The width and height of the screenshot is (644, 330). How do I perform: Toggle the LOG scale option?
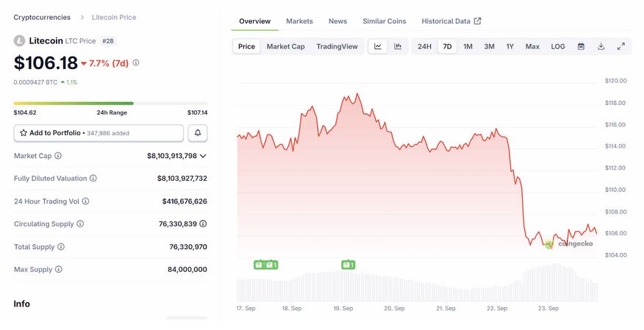[x=558, y=46]
